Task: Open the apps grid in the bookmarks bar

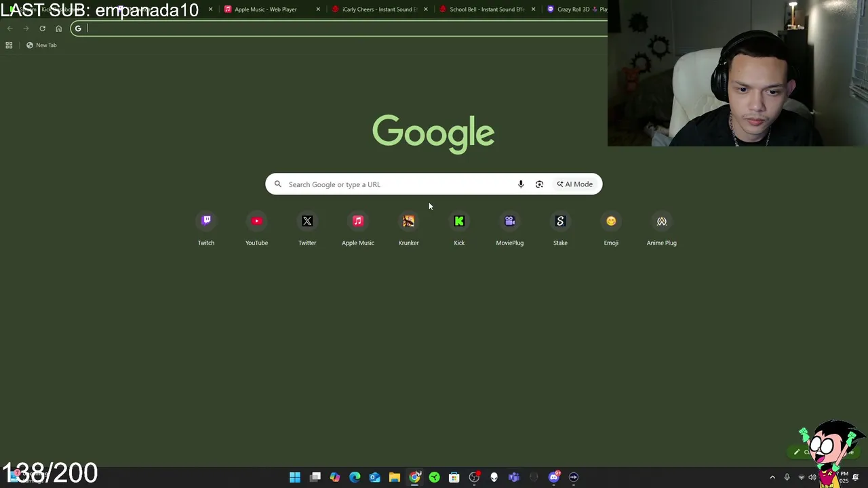Action: click(x=9, y=45)
